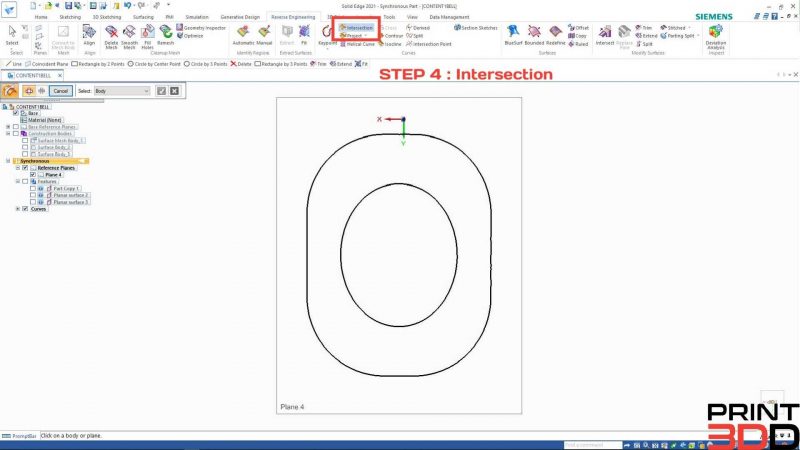This screenshot has height=450, width=800.
Task: Toggle Construction Bodies checkbox
Action: 16,134
